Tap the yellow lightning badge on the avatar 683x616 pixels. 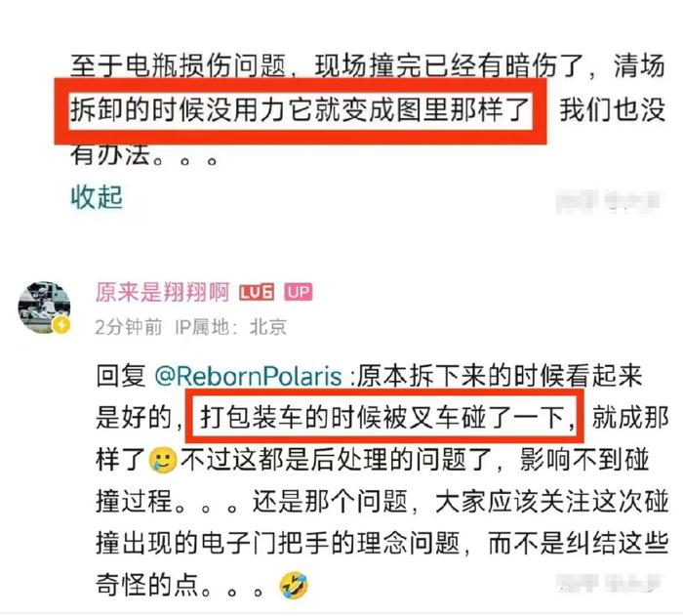[61, 325]
